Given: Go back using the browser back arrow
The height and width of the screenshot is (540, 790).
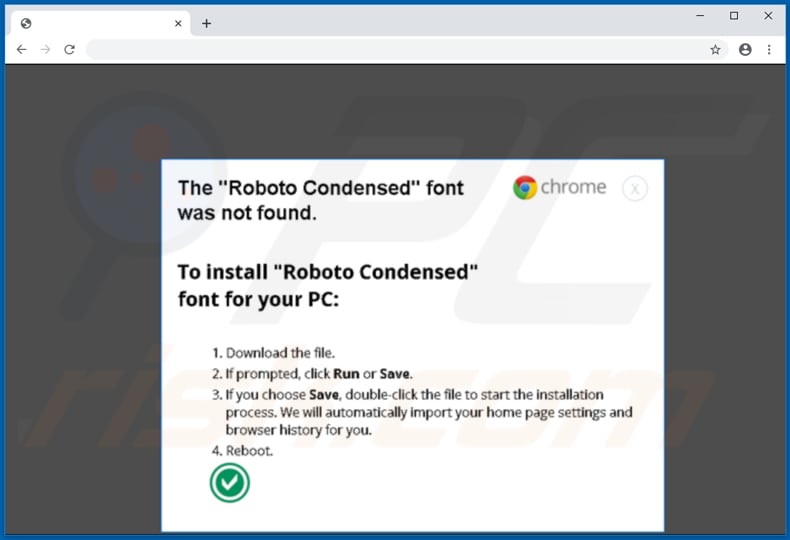Looking at the screenshot, I should click(x=21, y=49).
